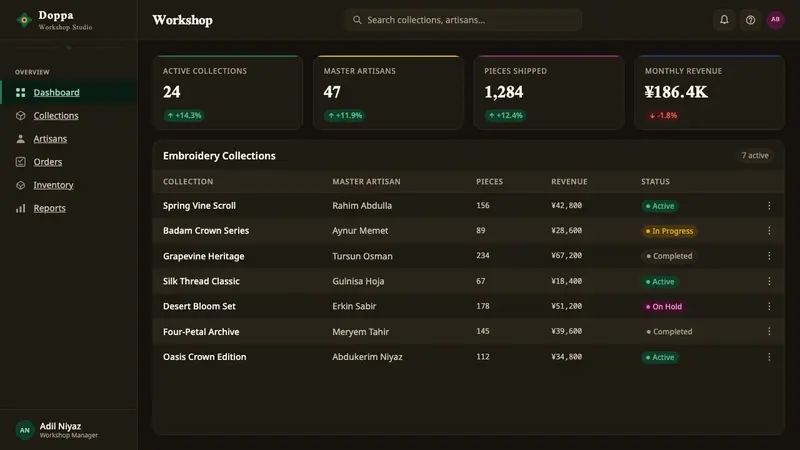Click artisan name Rahim Abdulla

click(362, 206)
